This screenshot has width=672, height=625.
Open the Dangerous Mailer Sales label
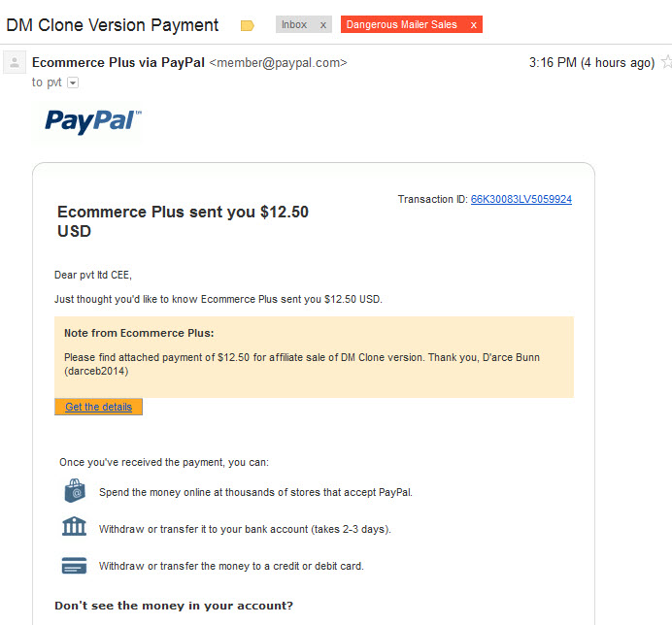(x=402, y=25)
